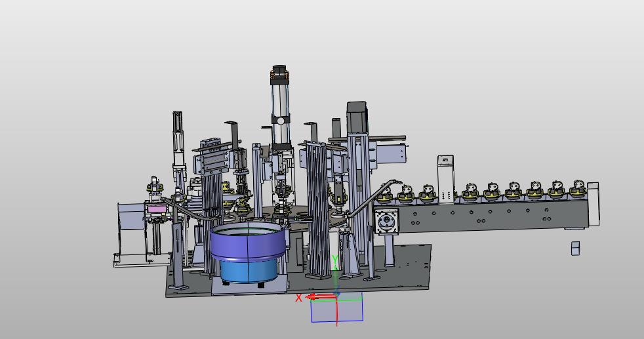Pick the black stepper motor on column
This screenshot has width=644, height=339.
(357, 118)
